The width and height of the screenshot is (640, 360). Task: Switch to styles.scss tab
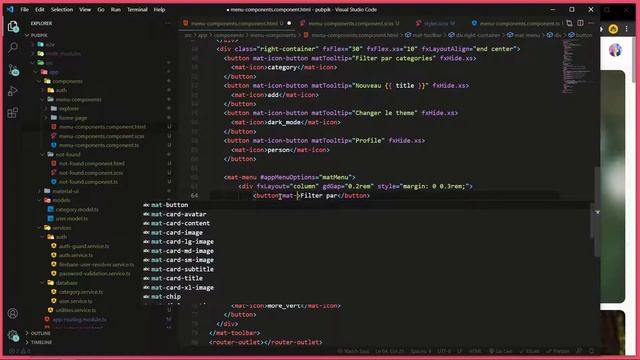click(x=439, y=23)
